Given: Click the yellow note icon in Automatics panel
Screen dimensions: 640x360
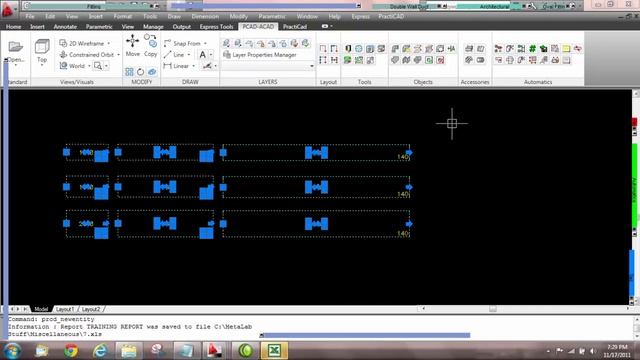Looking at the screenshot, I should [566, 49].
